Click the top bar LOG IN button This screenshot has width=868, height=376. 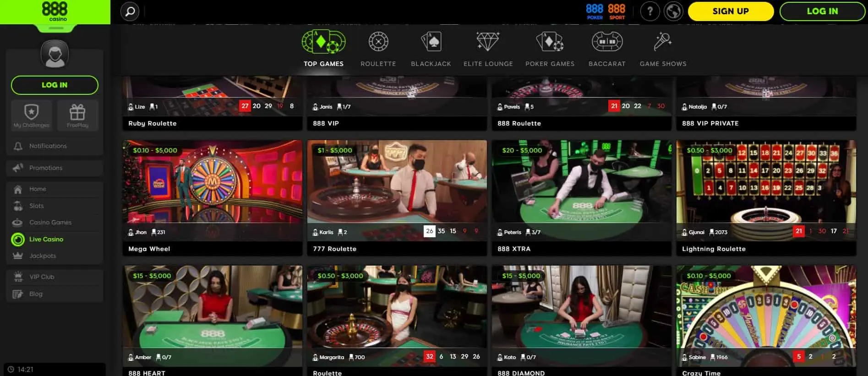(x=822, y=11)
